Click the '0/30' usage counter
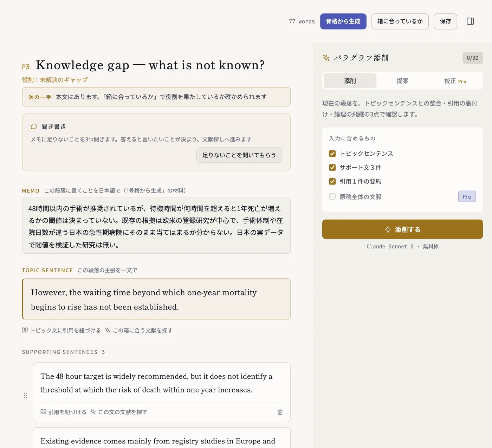The image size is (492, 448). tap(473, 58)
